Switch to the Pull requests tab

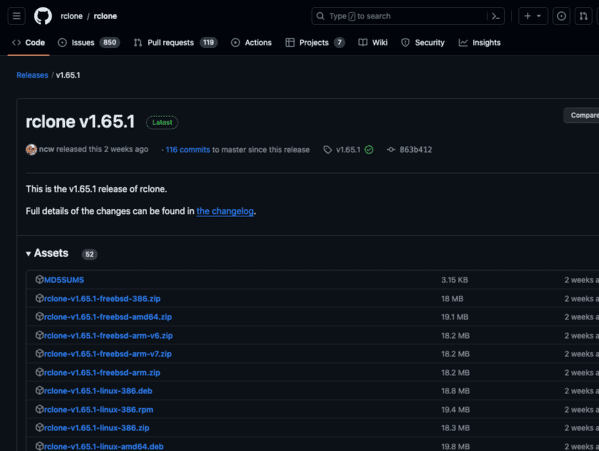(x=175, y=43)
